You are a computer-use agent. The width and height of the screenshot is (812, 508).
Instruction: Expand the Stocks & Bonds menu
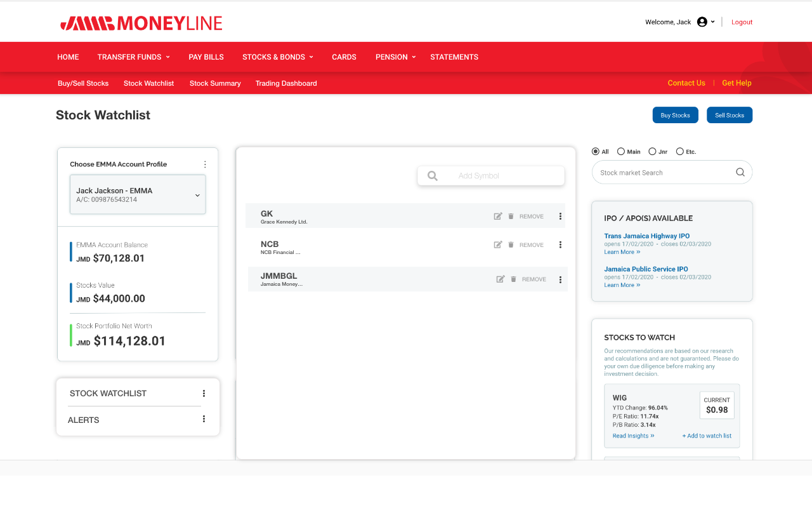[x=278, y=57]
